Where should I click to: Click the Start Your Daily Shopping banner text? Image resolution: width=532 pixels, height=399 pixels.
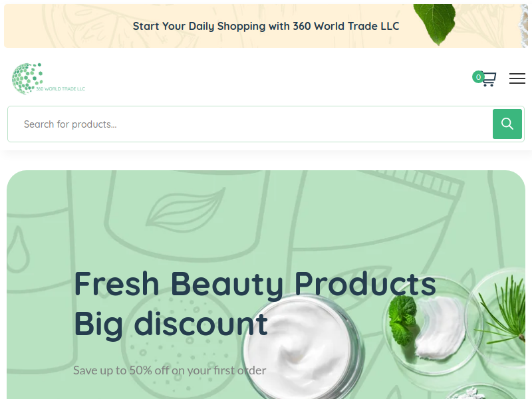(266, 26)
